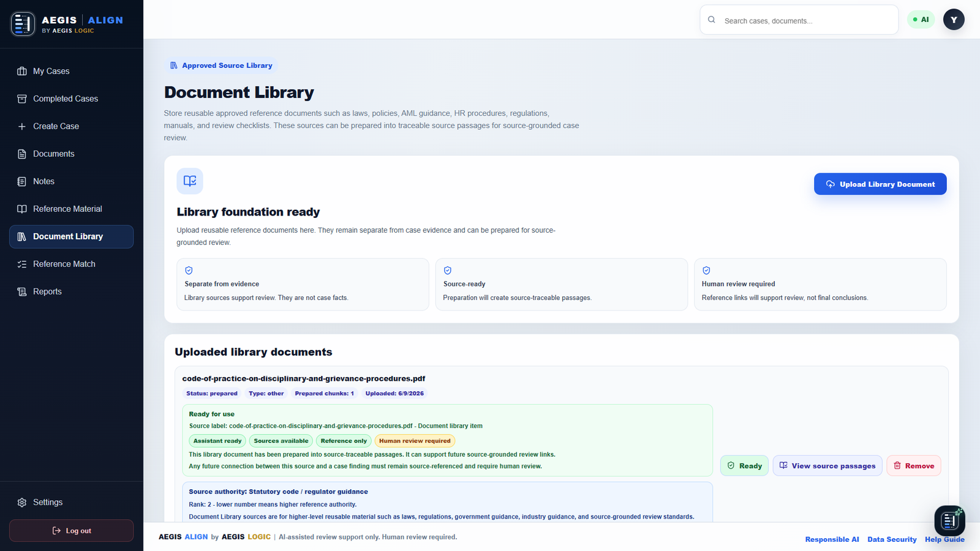Click Settings gear icon
980x551 pixels.
pos(22,502)
